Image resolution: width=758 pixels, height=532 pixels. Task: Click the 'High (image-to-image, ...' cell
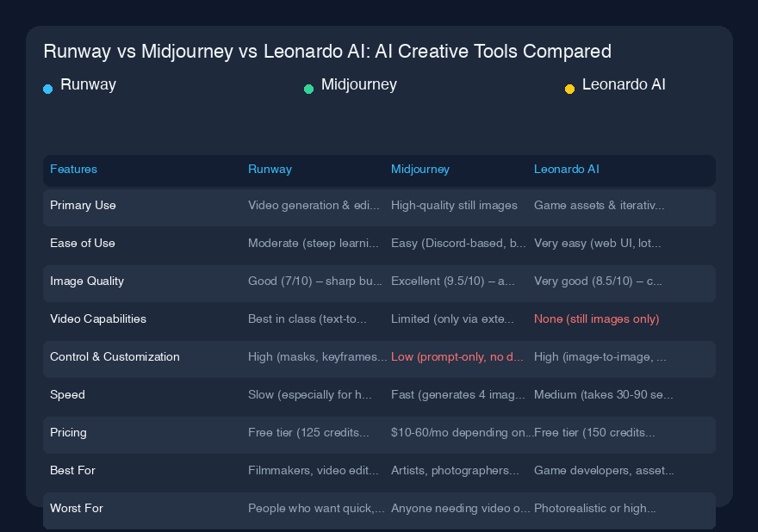pyautogui.click(x=600, y=356)
